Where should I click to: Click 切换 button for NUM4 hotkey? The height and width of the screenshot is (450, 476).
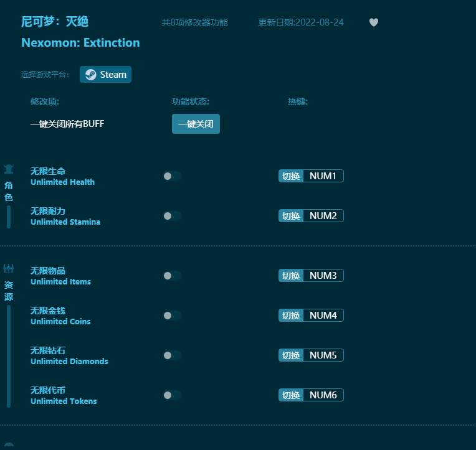point(291,316)
